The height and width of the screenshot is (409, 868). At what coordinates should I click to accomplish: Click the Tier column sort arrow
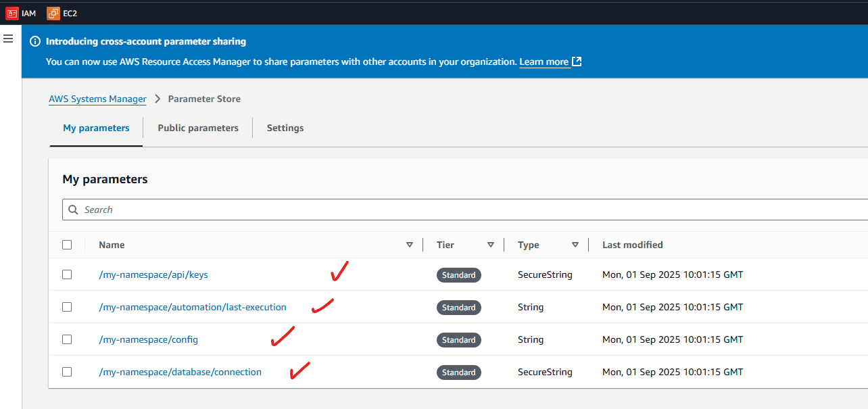pos(490,245)
